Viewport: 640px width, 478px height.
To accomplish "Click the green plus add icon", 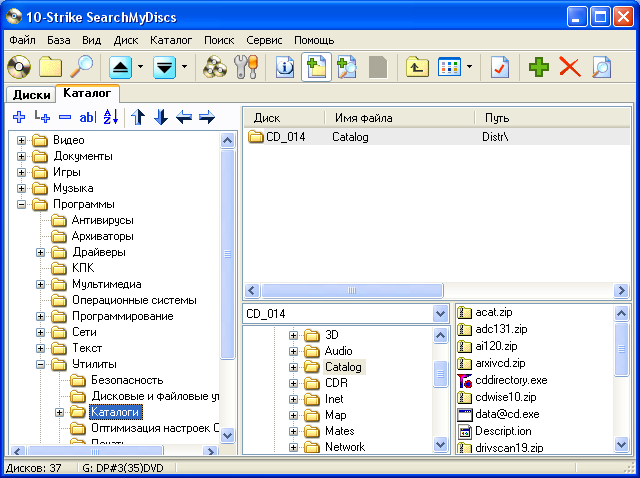I will click(539, 67).
